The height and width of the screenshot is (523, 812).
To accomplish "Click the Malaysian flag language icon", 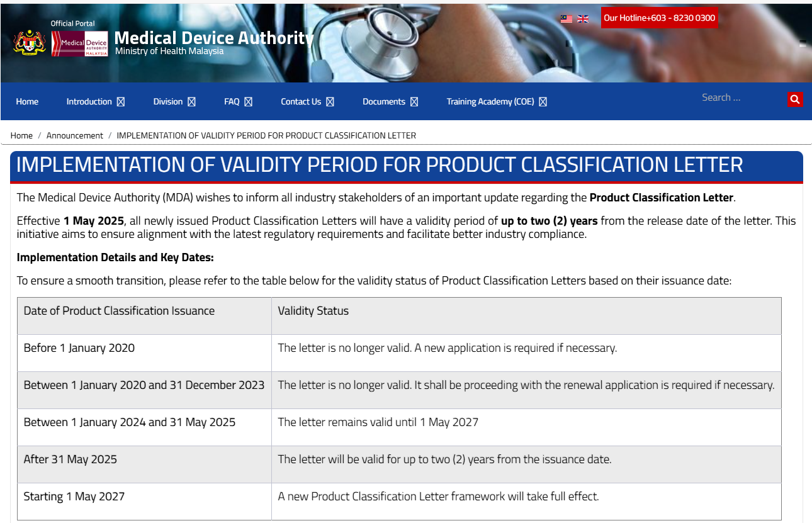I will (x=567, y=19).
